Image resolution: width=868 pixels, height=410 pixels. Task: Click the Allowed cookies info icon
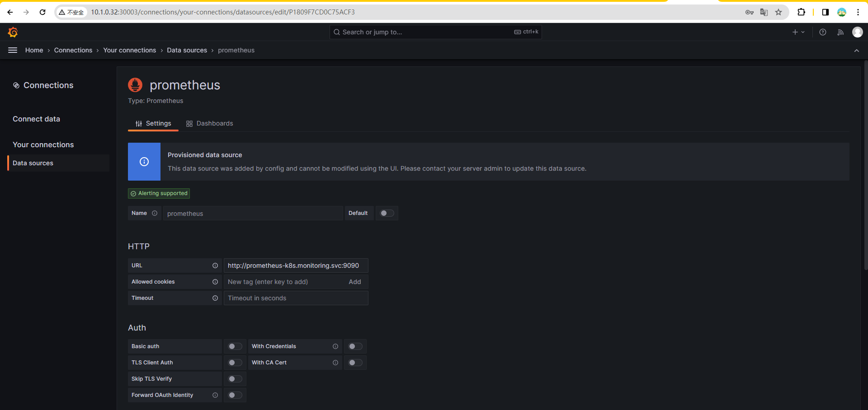click(x=215, y=282)
